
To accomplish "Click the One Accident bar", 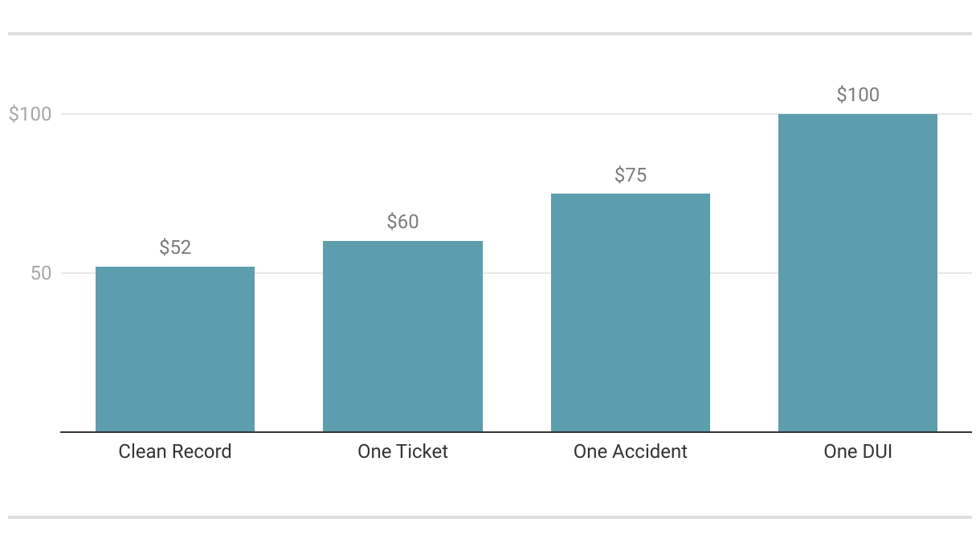I will 630,312.
